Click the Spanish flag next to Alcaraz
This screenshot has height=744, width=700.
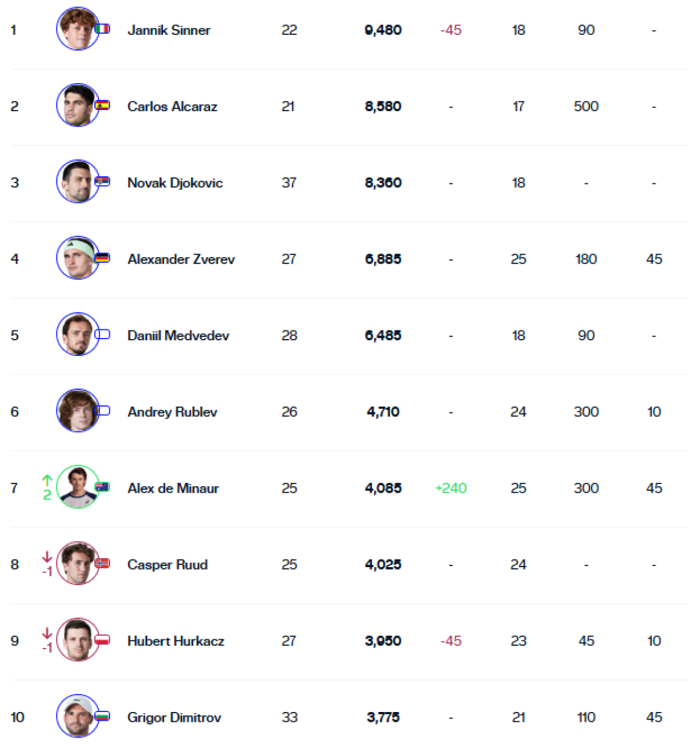[x=102, y=105]
